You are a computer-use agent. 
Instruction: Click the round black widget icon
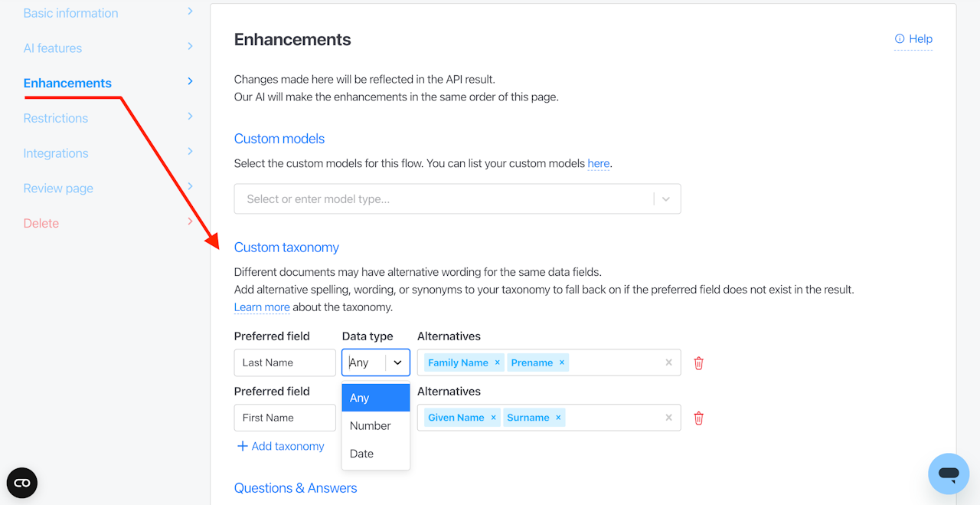point(22,483)
